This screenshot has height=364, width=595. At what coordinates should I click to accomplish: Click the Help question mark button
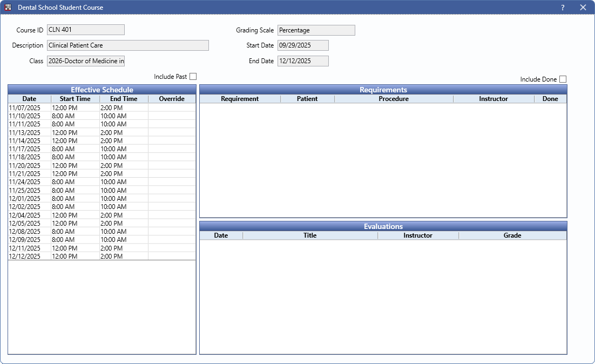pyautogui.click(x=563, y=8)
